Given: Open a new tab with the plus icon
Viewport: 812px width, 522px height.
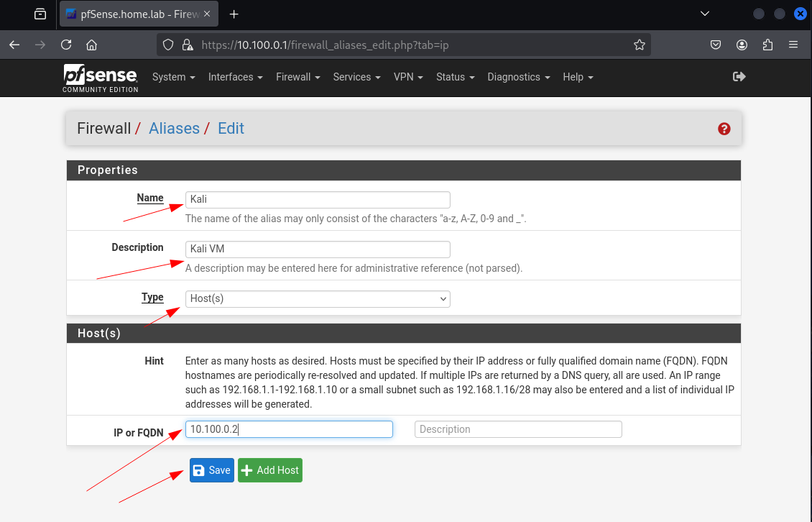Looking at the screenshot, I should pyautogui.click(x=234, y=14).
